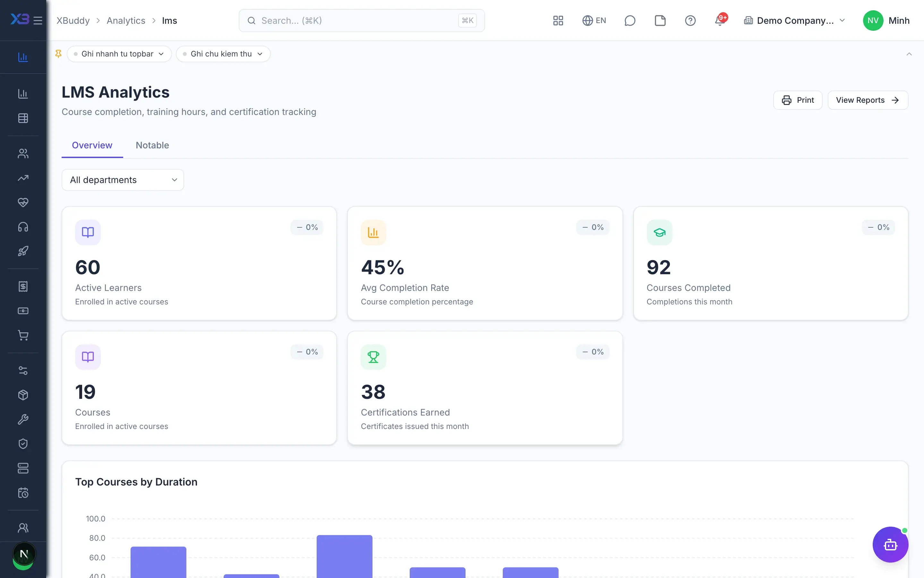Open the banknote sidebar icon
The height and width of the screenshot is (578, 924).
click(23, 311)
